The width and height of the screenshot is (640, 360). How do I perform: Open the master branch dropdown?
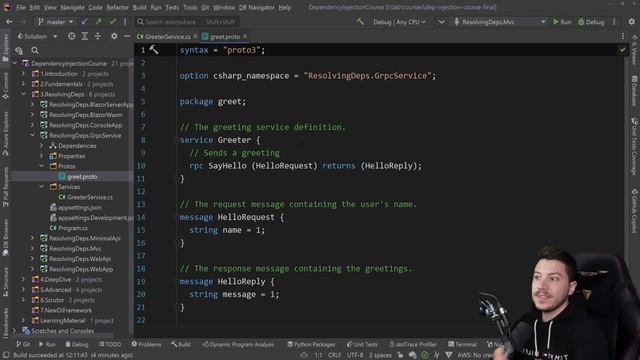[56, 22]
